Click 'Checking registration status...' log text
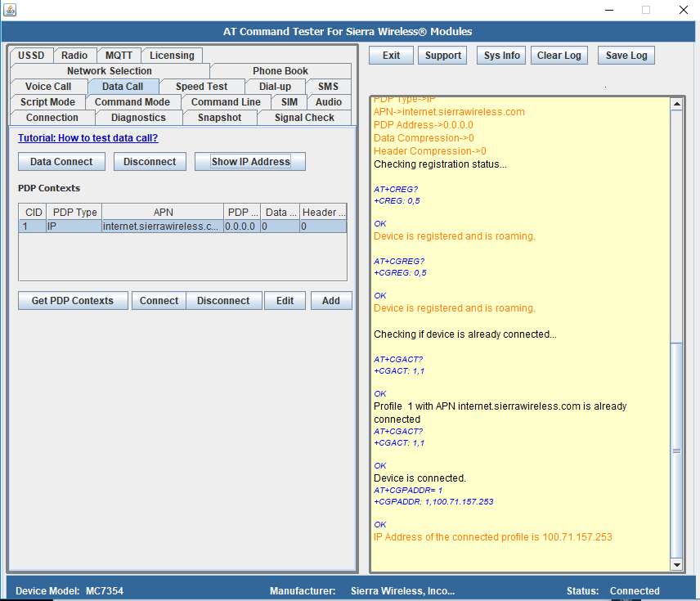This screenshot has width=700, height=601. [440, 164]
